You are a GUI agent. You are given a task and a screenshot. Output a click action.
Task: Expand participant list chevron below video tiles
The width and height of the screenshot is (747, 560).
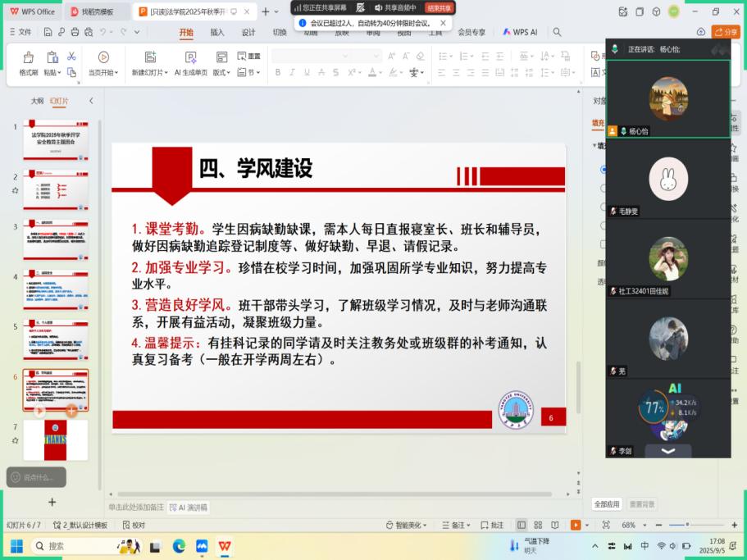pos(668,451)
